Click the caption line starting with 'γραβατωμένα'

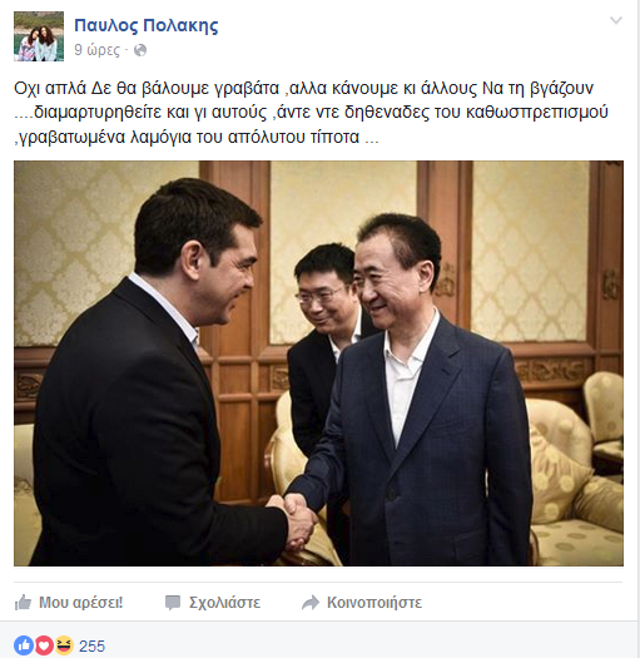(x=196, y=137)
